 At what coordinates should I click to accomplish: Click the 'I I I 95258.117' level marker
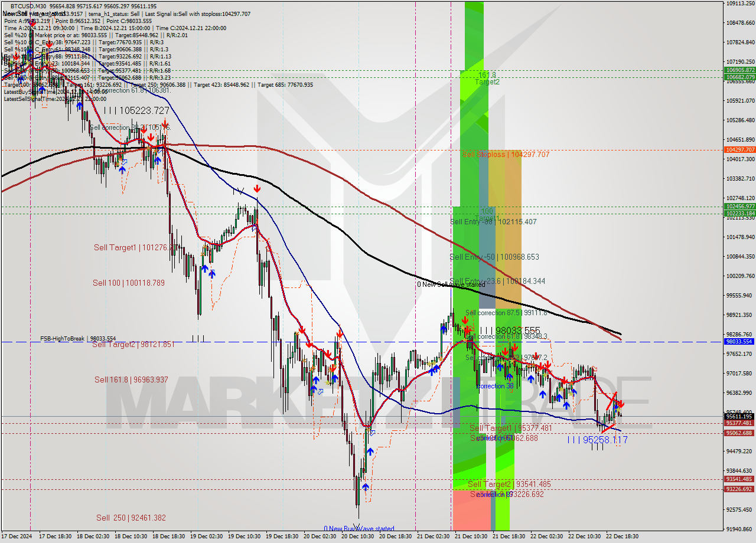point(597,440)
